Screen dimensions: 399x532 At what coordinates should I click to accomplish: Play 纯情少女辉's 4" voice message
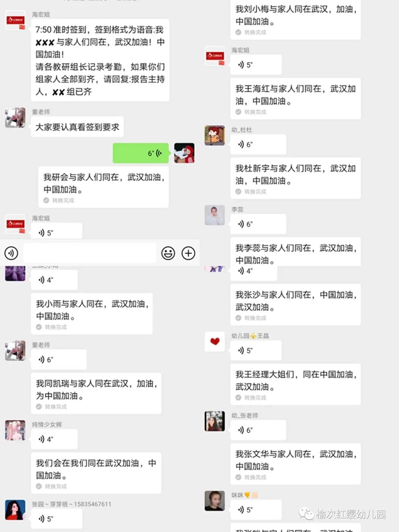tap(54, 439)
